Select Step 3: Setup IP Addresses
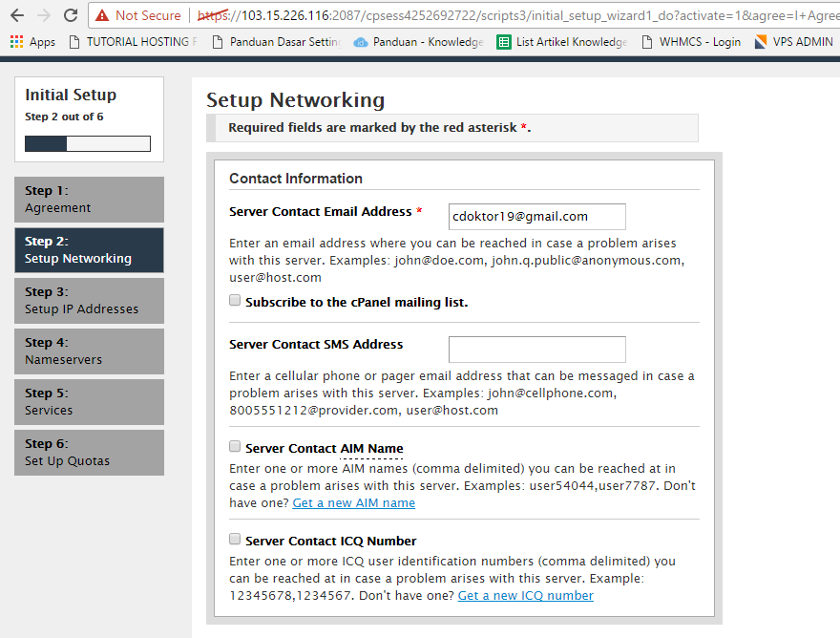 [89, 300]
